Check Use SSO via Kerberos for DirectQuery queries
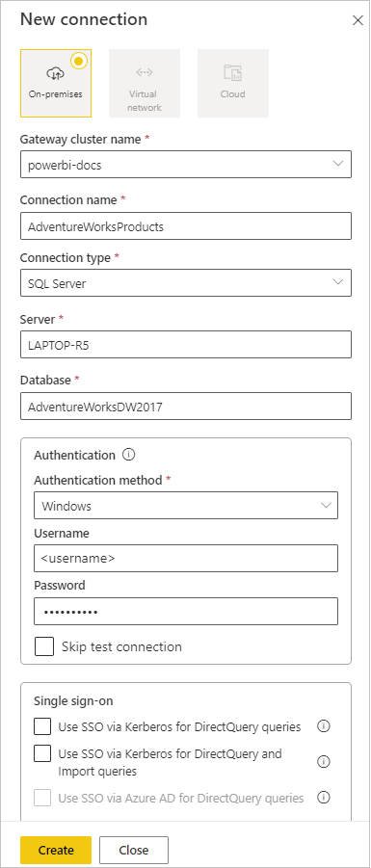Screen dimensions: 371x868 [42, 726]
